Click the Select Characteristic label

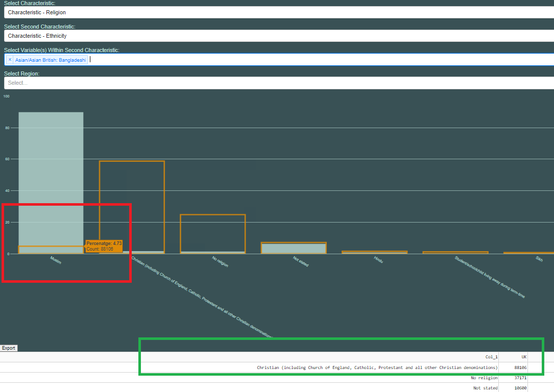pos(30,3)
